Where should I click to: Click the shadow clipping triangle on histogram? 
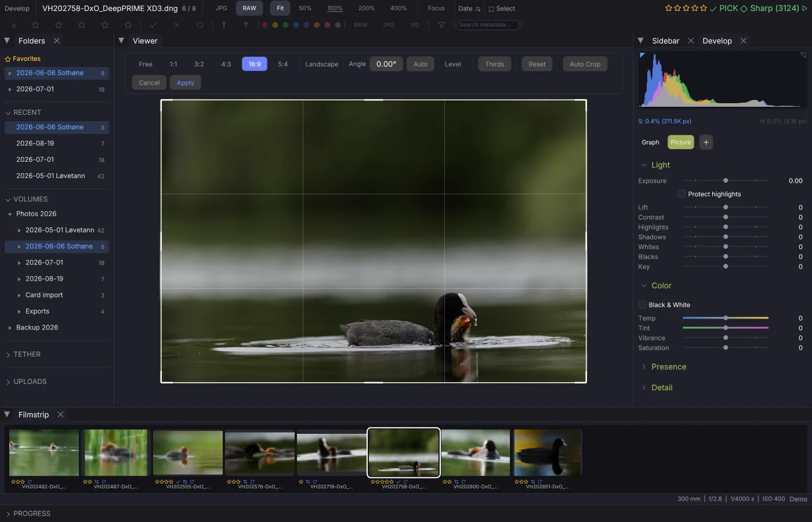(642, 55)
